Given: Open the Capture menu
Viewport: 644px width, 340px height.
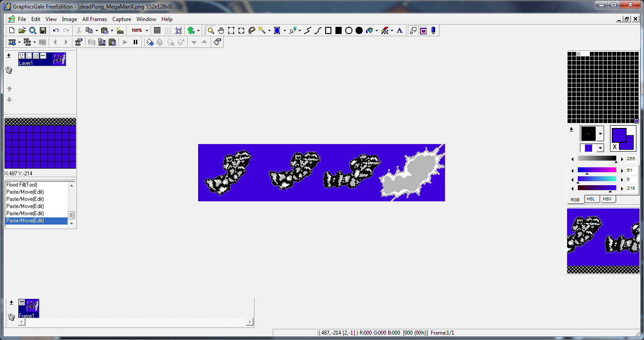Looking at the screenshot, I should pyautogui.click(x=122, y=19).
